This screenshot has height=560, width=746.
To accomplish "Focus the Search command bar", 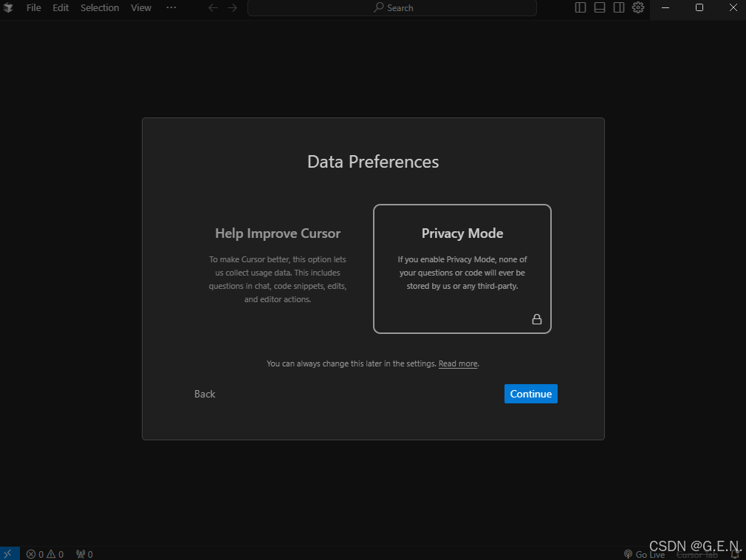I will 392,7.
